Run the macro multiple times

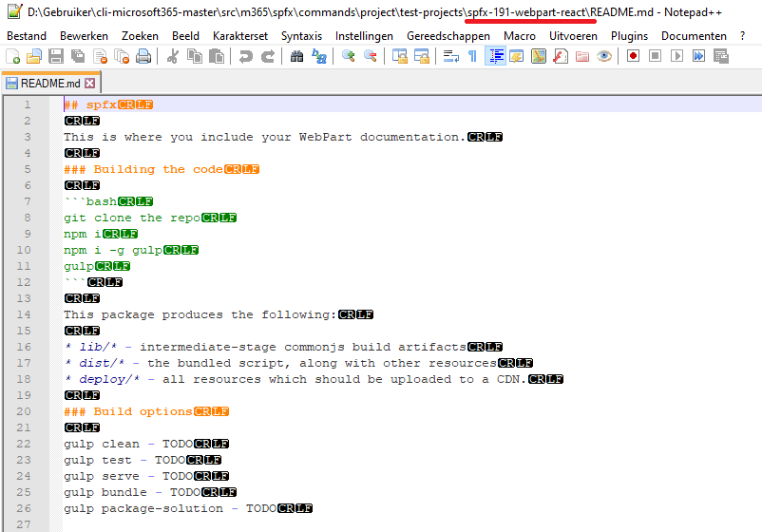tap(699, 56)
